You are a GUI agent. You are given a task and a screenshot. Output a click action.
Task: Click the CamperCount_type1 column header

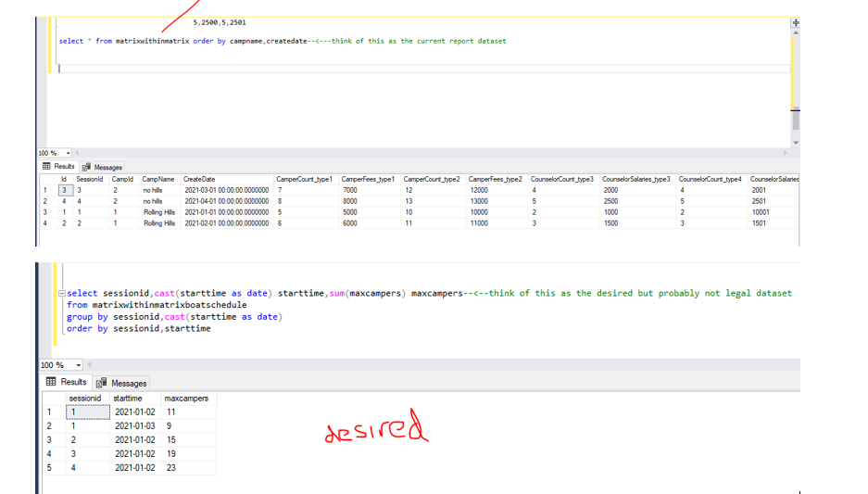[x=305, y=180]
